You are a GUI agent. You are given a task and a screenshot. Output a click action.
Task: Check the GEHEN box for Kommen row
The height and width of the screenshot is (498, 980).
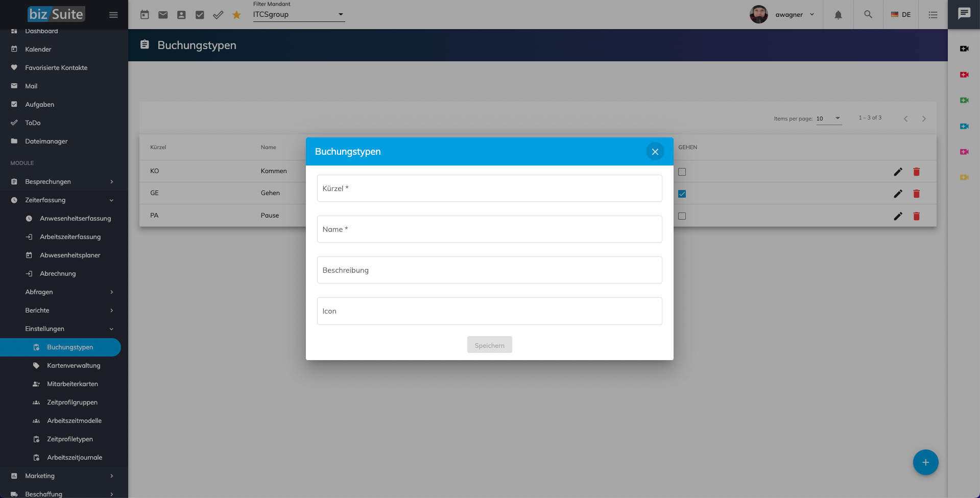pyautogui.click(x=682, y=172)
